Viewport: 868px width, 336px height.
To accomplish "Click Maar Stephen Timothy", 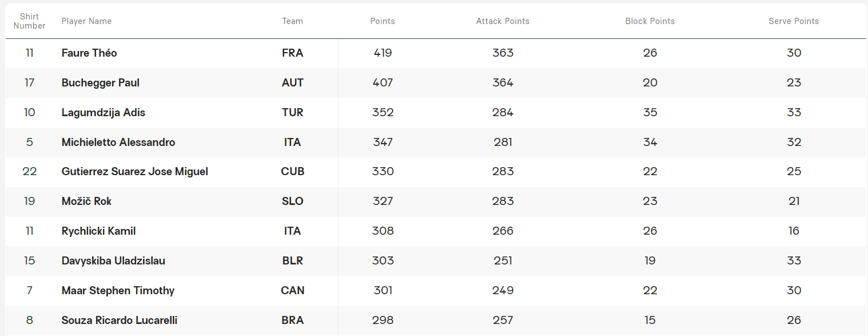I will coord(118,291).
